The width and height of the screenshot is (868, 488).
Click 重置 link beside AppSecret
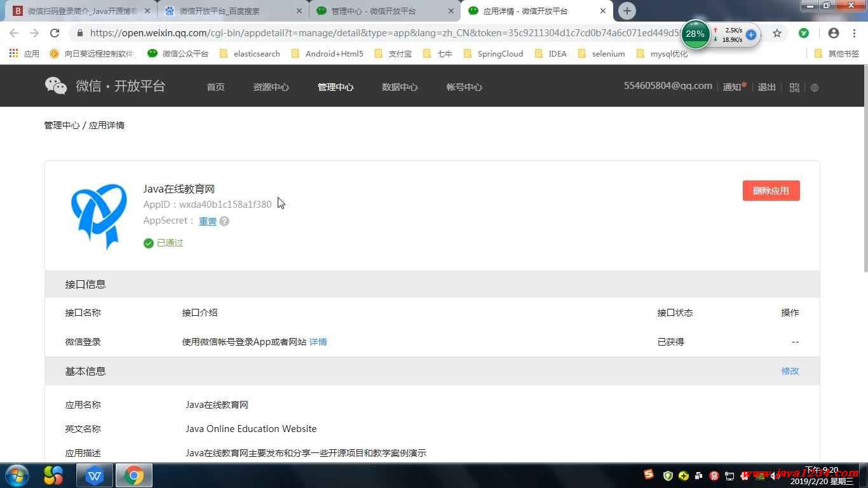point(208,221)
